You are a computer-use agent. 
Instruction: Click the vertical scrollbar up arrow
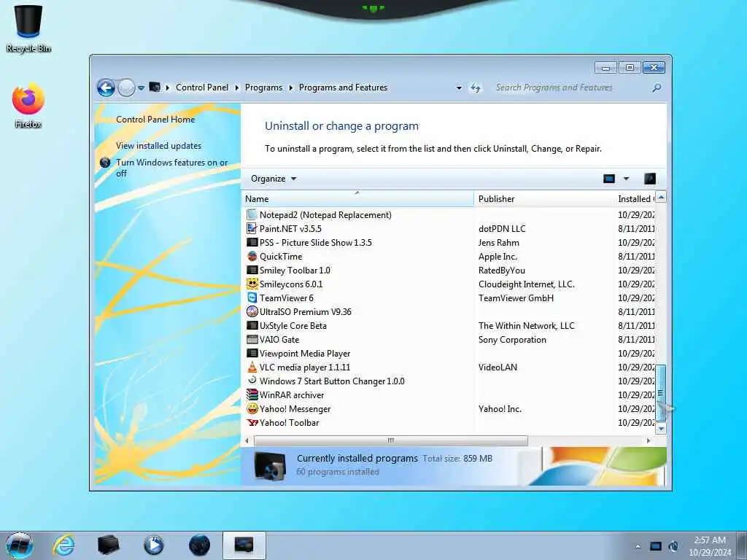[x=661, y=197]
